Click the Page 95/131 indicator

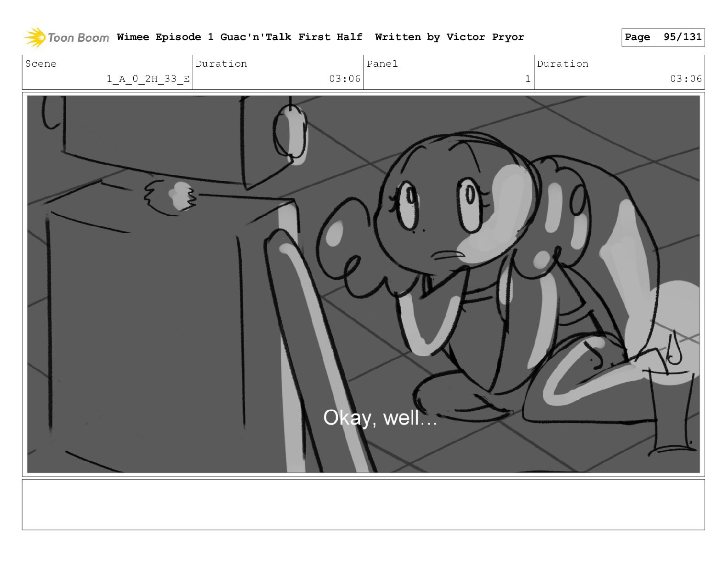pos(663,37)
